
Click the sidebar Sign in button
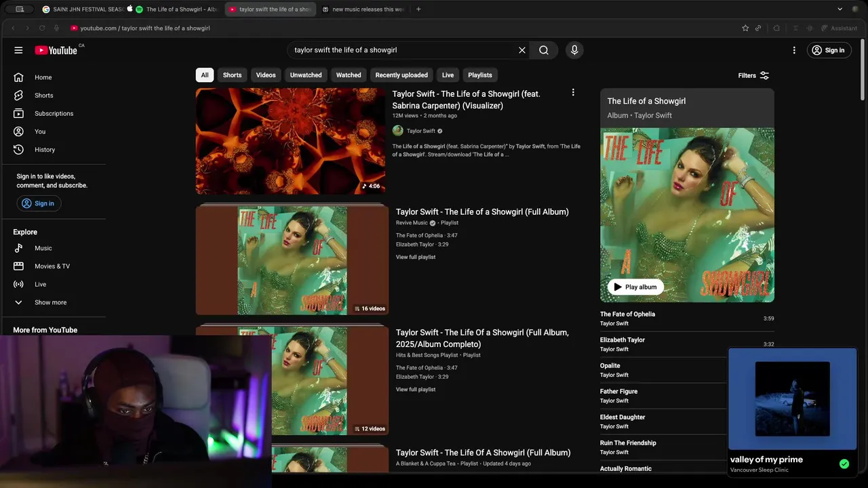click(39, 203)
